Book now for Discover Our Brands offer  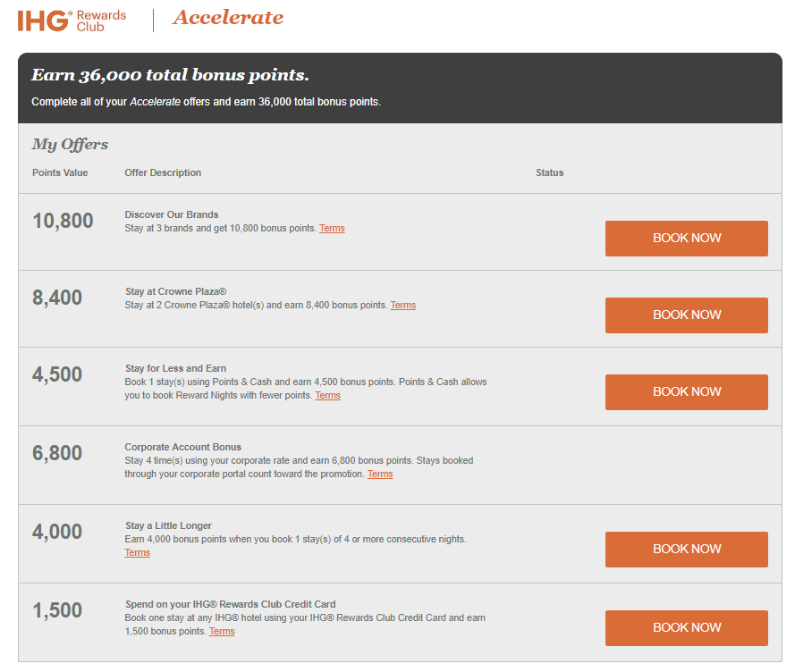pyautogui.click(x=687, y=239)
